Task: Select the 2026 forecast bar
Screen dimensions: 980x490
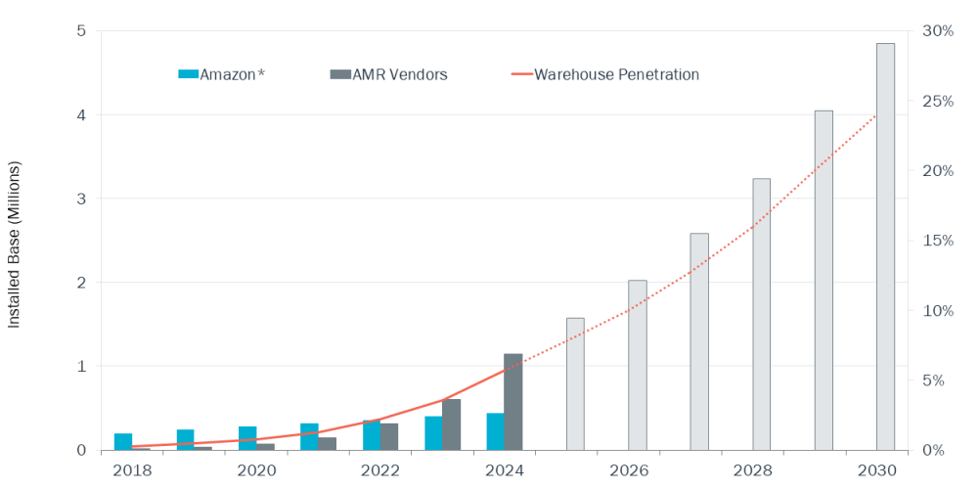Action: (x=637, y=365)
